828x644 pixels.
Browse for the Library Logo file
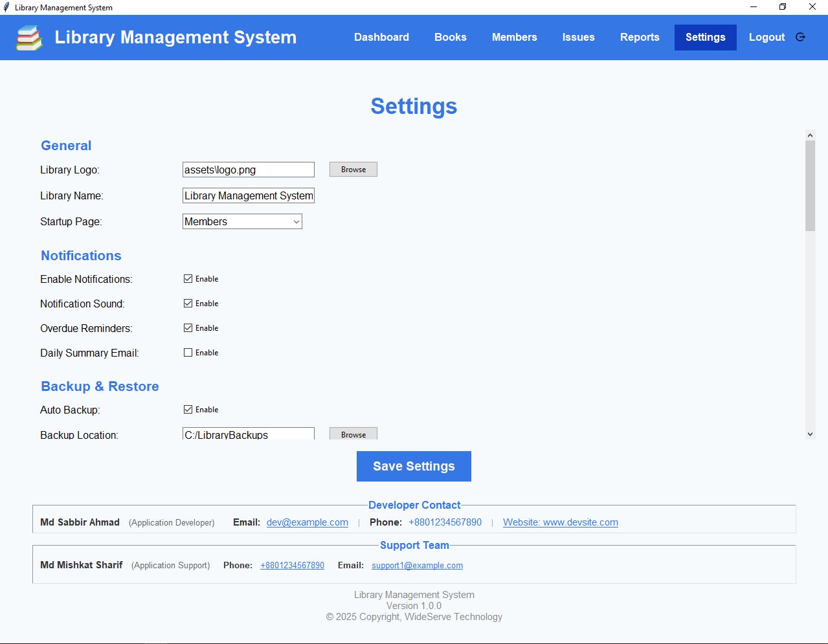coord(353,170)
